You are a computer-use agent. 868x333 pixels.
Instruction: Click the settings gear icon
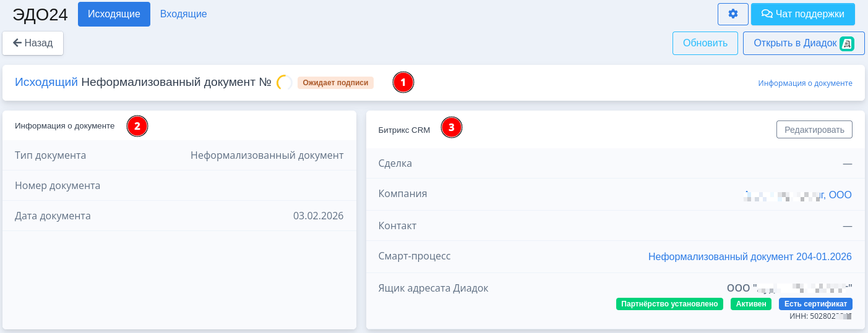click(733, 14)
